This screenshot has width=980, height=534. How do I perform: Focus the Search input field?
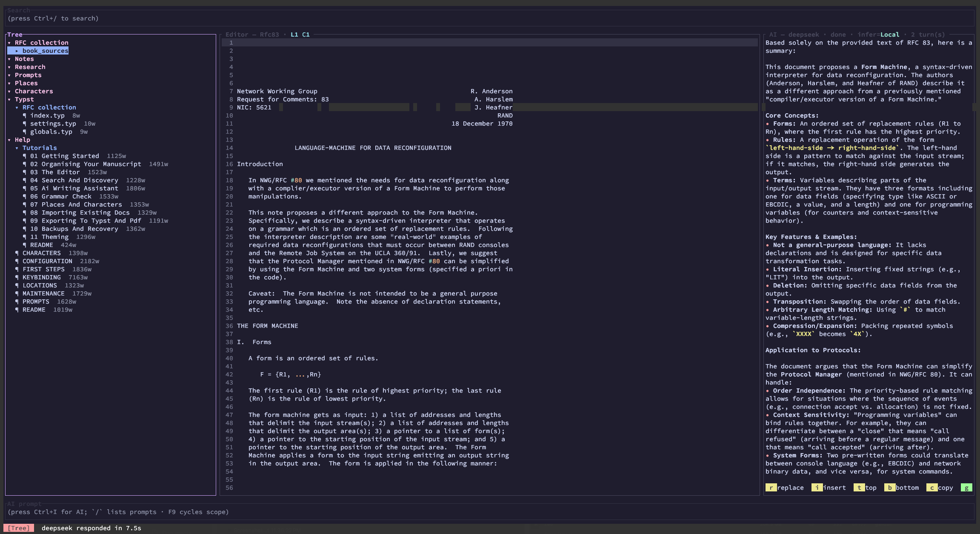pyautogui.click(x=490, y=18)
